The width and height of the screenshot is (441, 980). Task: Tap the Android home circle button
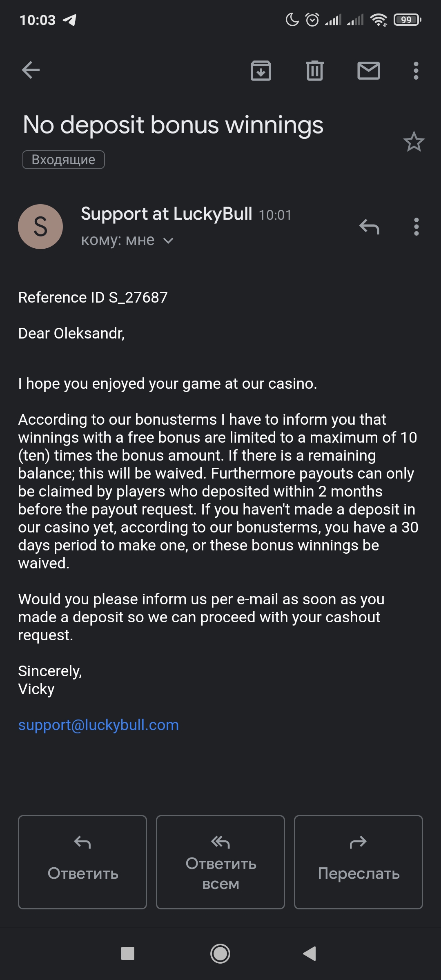(x=220, y=953)
